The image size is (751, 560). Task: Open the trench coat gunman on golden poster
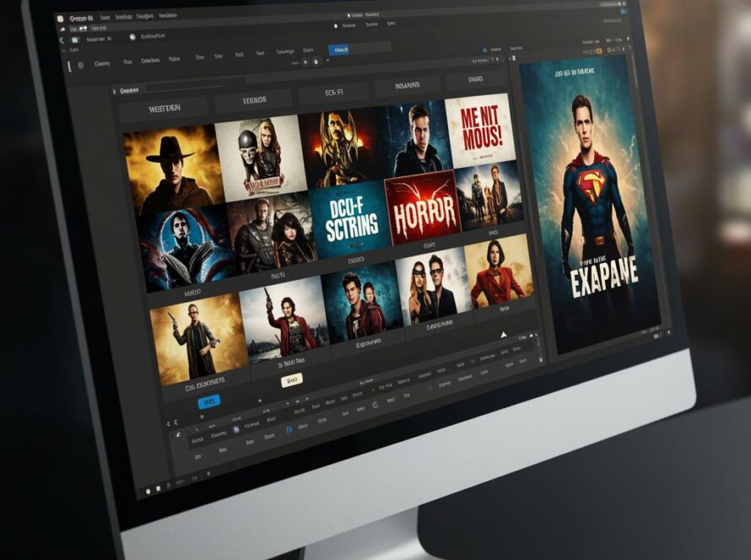199,338
